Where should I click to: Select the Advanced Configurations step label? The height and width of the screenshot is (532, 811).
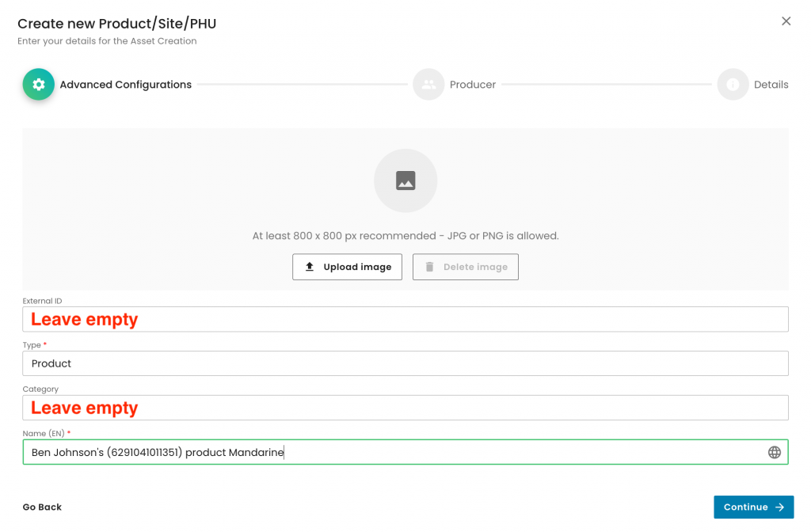click(126, 85)
